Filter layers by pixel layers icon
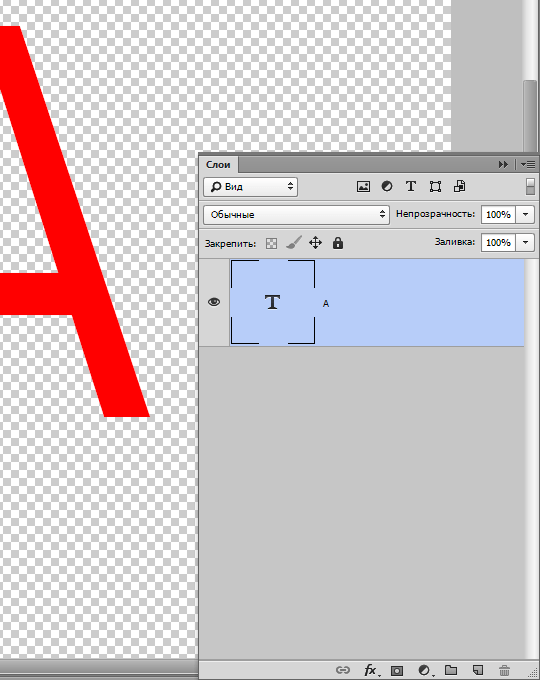Image resolution: width=540 pixels, height=680 pixels. [363, 186]
